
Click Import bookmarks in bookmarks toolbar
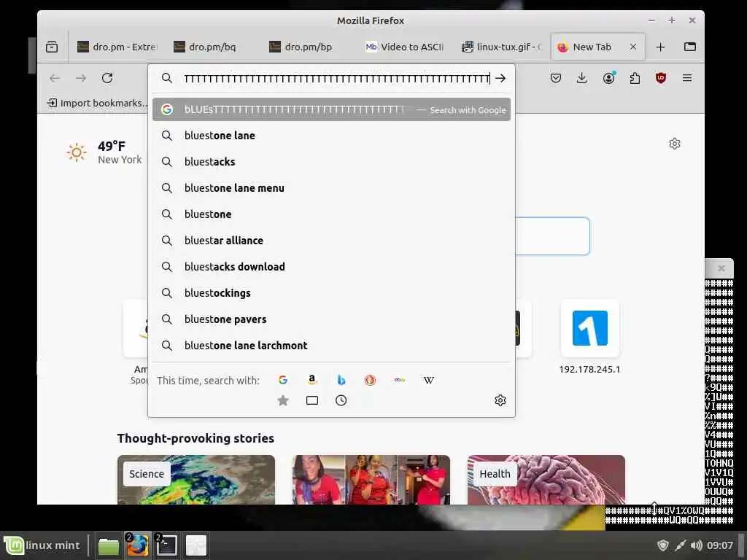click(x=97, y=103)
